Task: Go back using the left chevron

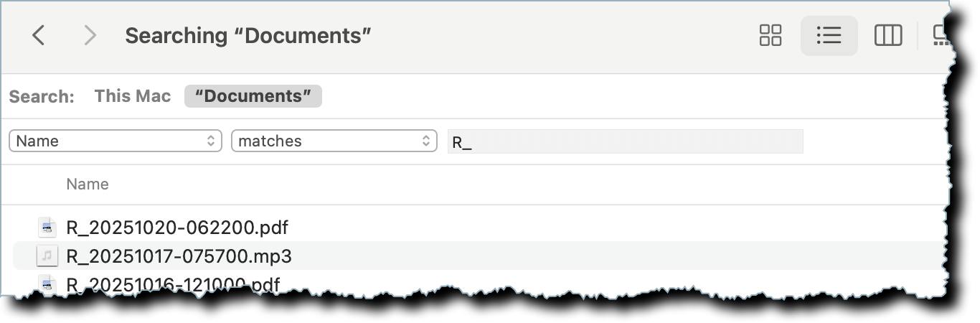Action: [x=39, y=35]
